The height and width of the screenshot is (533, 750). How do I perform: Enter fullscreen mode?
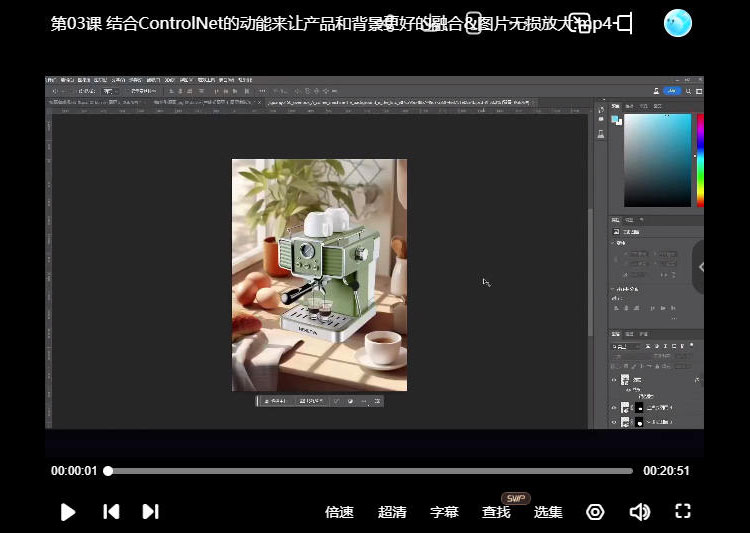click(683, 512)
